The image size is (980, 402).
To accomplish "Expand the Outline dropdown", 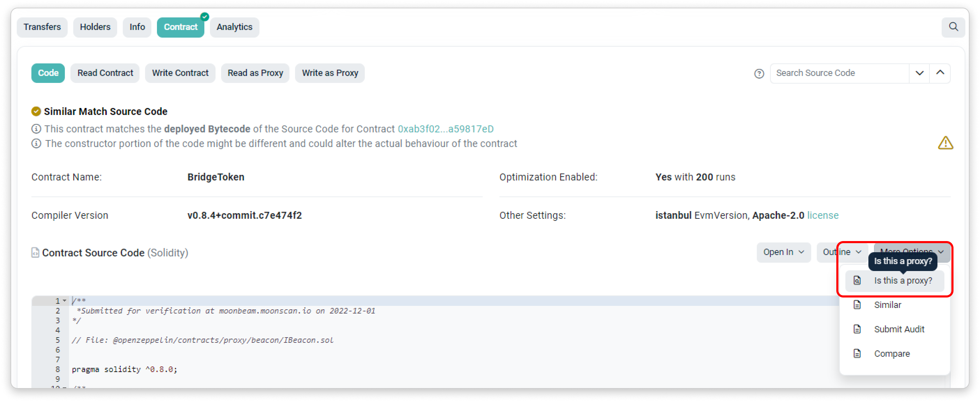I will coord(842,252).
